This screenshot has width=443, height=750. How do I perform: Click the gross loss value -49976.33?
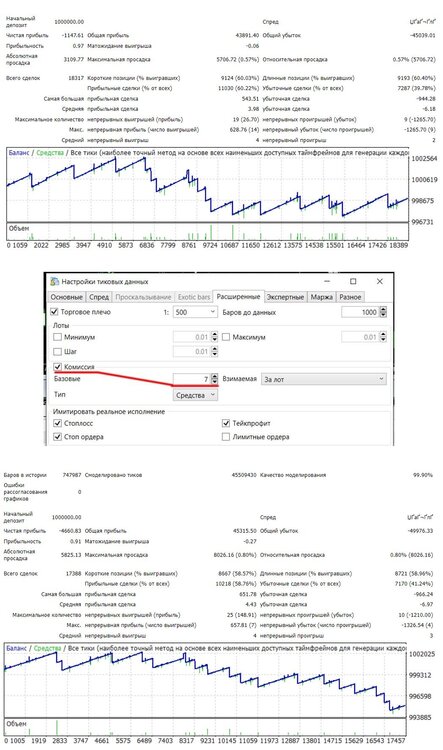420,531
